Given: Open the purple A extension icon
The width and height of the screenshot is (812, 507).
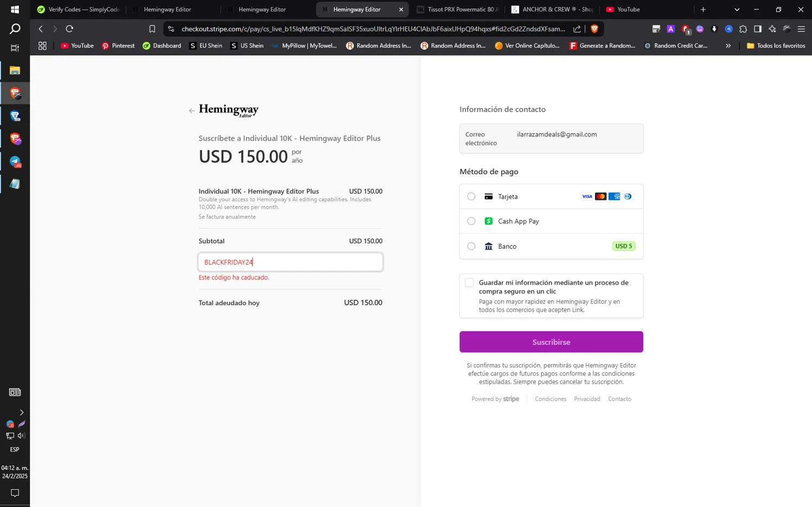Looking at the screenshot, I should [671, 29].
